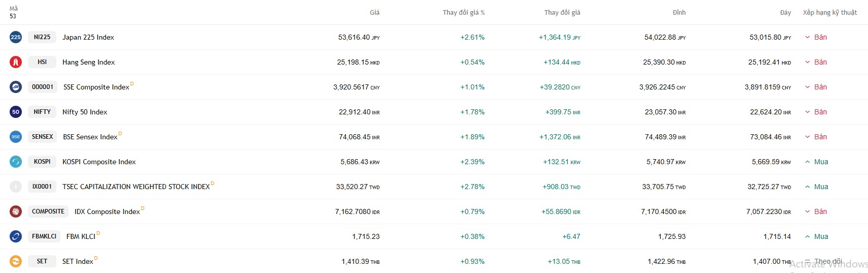Sort by the Đỉnh column header
Image resolution: width=868 pixels, height=273 pixels.
(x=679, y=12)
